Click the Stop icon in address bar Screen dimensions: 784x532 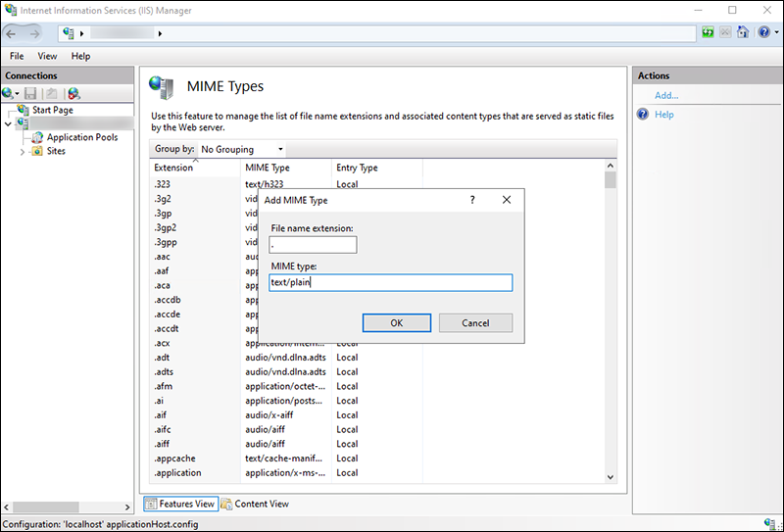click(x=725, y=32)
